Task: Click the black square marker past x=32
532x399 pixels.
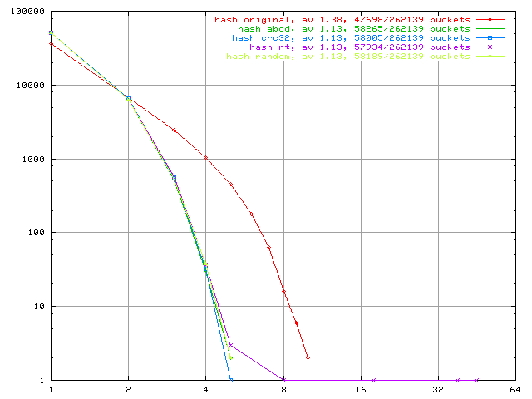Action: tap(457, 380)
